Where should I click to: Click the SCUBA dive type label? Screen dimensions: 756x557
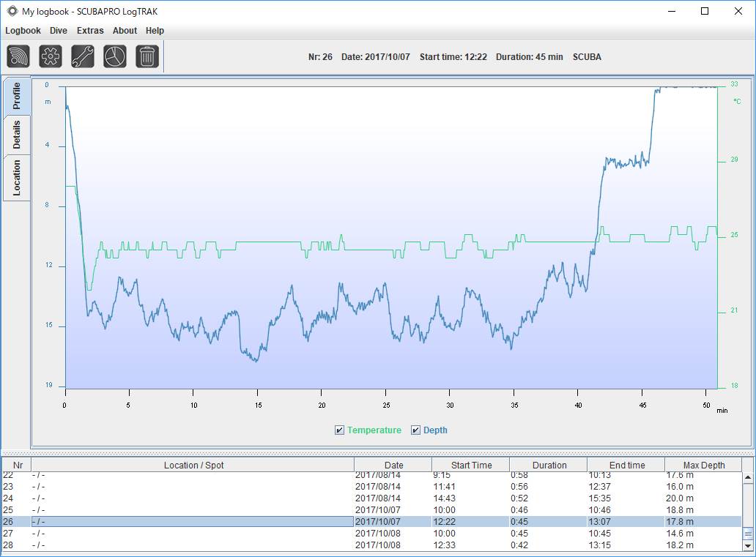[x=587, y=57]
